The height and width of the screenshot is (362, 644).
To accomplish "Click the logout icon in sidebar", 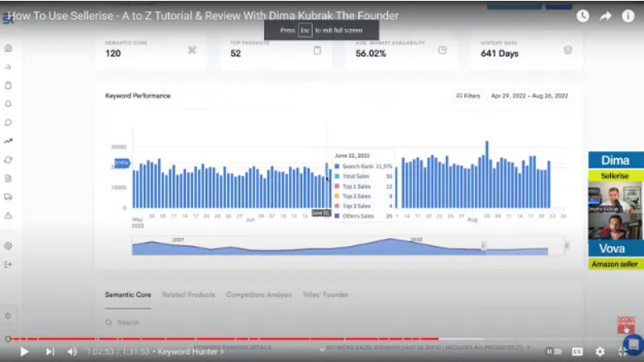I will pos(8,264).
